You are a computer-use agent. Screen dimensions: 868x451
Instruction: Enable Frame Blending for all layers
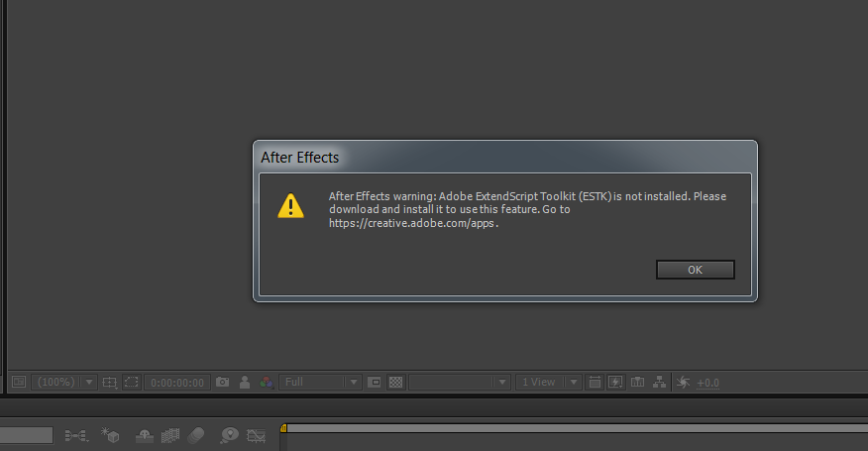point(170,436)
